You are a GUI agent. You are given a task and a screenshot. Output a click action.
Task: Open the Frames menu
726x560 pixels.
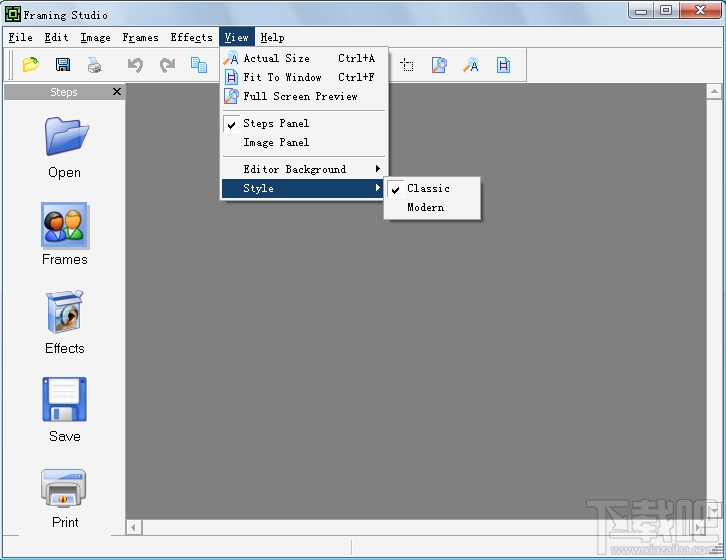[140, 38]
